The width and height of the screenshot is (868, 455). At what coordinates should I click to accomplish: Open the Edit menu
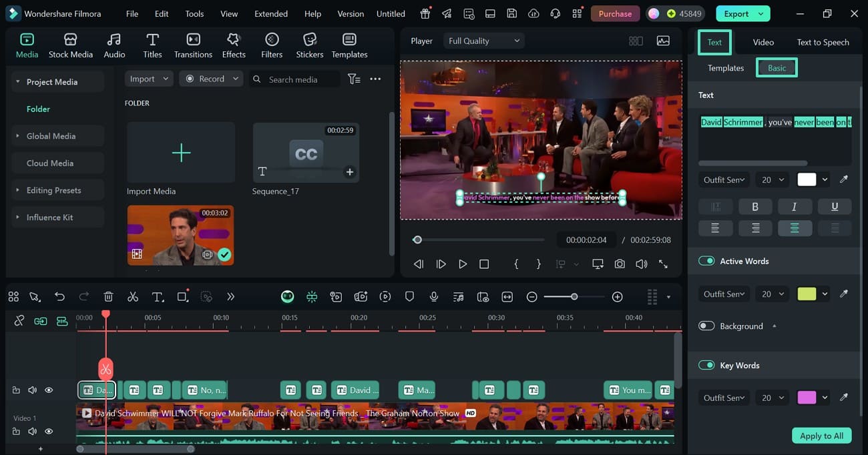point(162,13)
